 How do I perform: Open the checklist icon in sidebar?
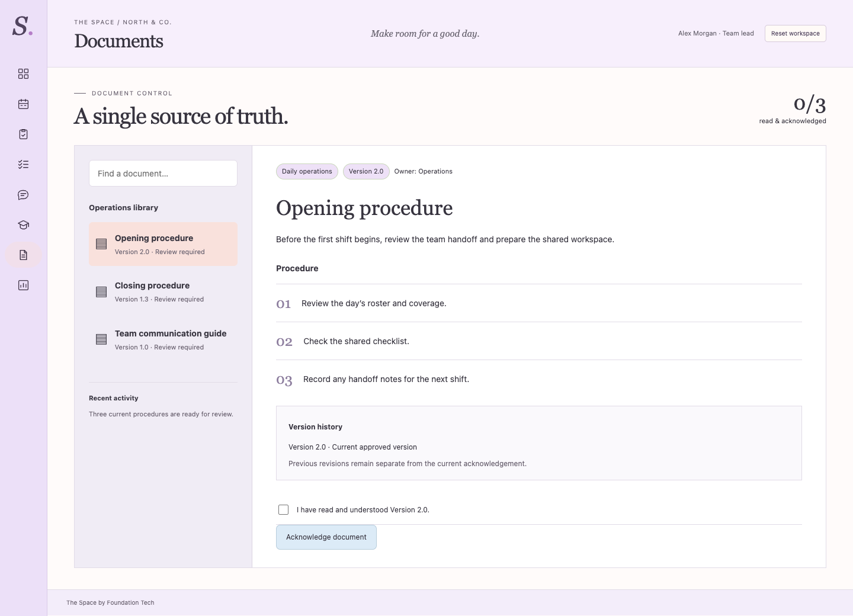pyautogui.click(x=23, y=165)
